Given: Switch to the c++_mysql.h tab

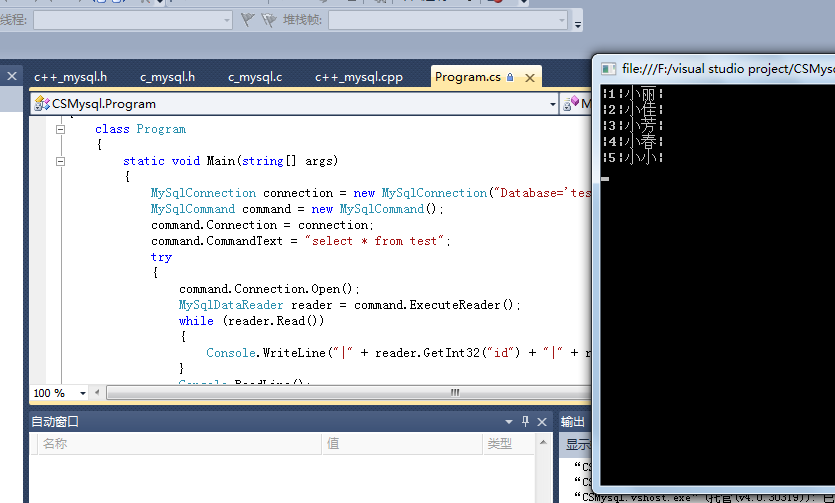Looking at the screenshot, I should coord(70,77).
